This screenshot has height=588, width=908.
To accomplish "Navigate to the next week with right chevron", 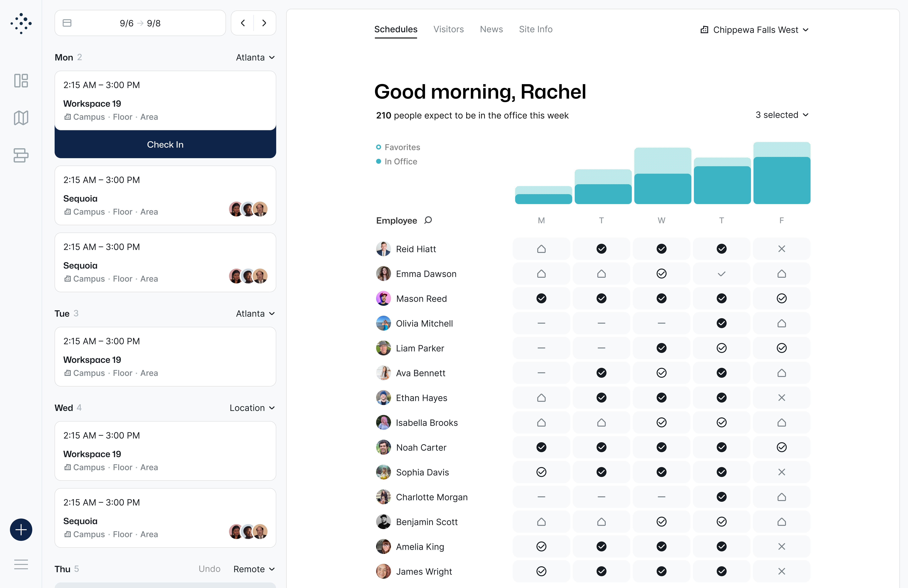I will 264,23.
